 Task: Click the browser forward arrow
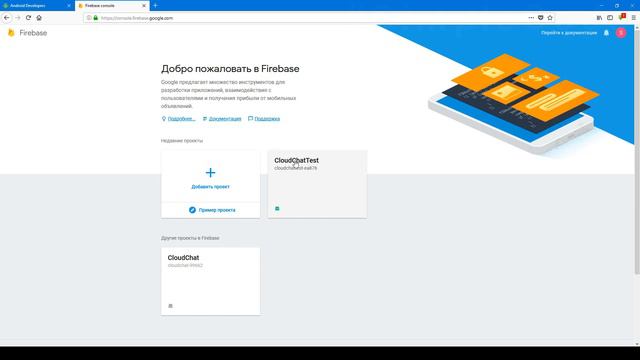coord(17,18)
